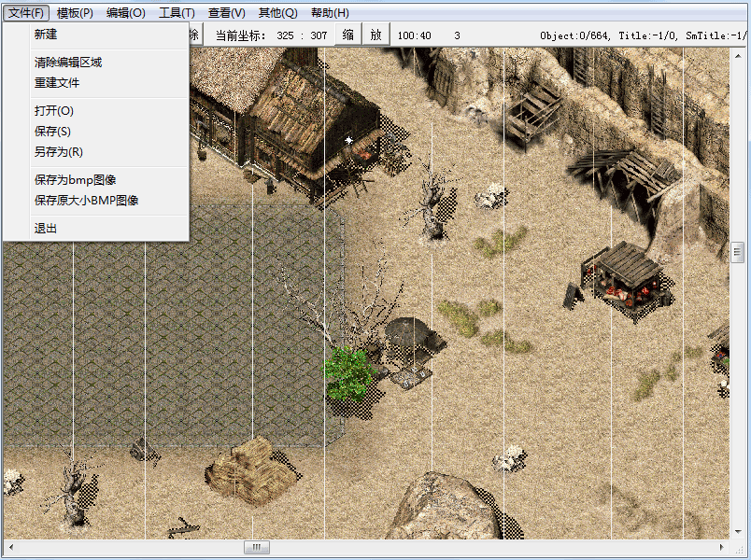
Task: Click the partially hidden 除 toolbar button
Action: 196,35
